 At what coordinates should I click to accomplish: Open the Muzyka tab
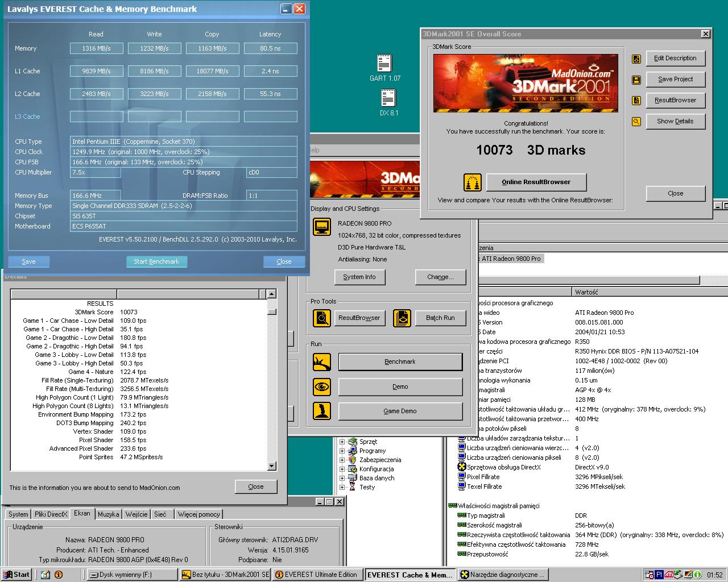[108, 514]
